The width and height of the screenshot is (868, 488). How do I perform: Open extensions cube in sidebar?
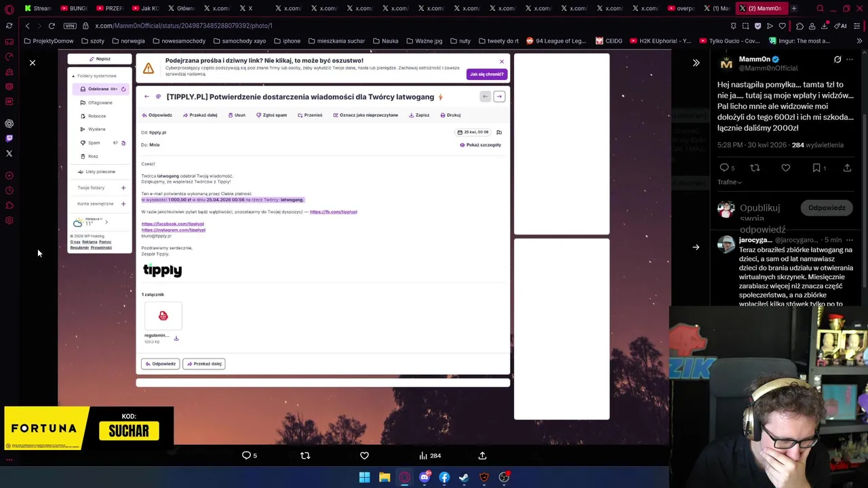click(9, 205)
